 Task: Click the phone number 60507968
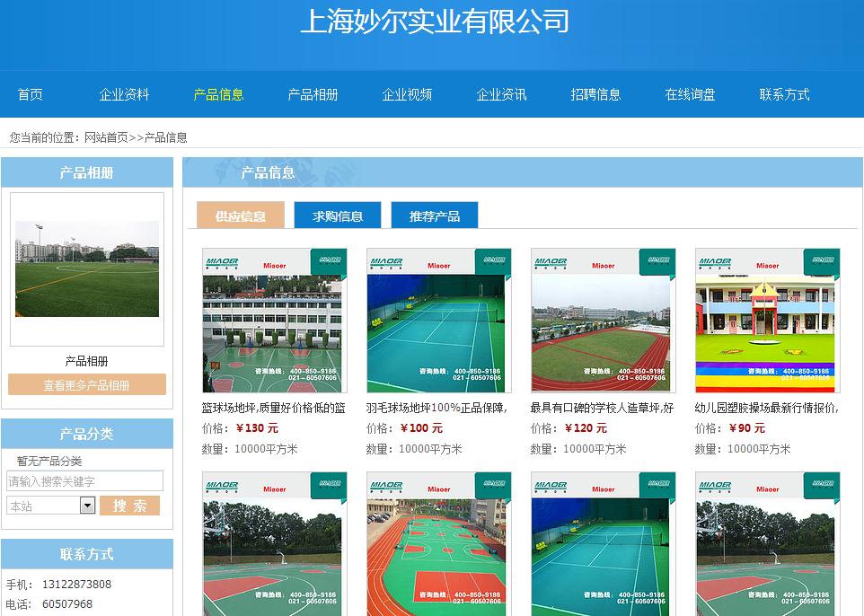pos(67,604)
